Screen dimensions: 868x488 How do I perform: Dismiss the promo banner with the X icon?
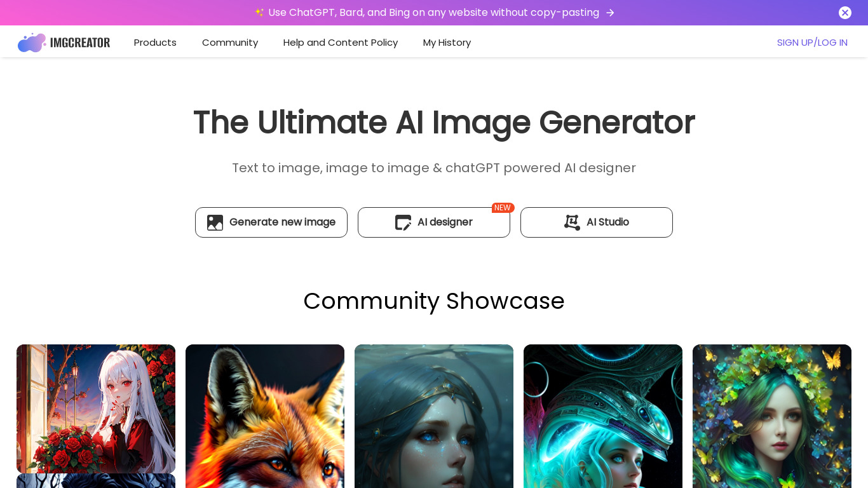tap(845, 13)
